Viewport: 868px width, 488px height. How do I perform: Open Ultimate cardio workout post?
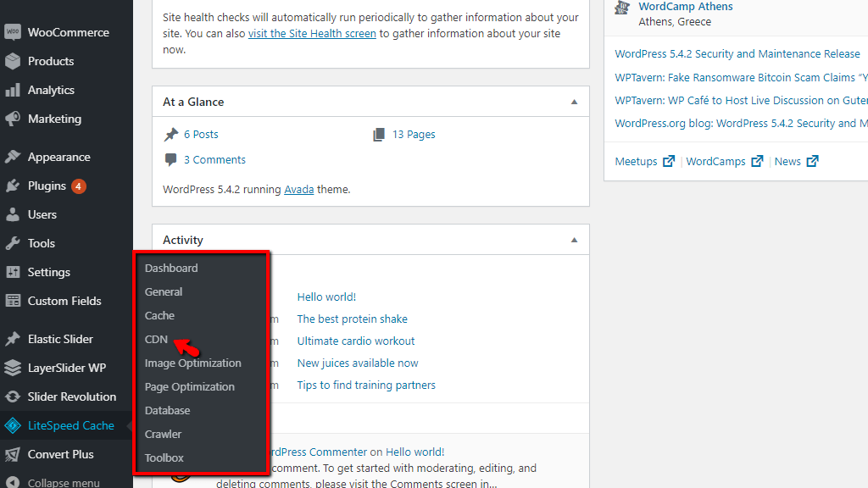(x=356, y=341)
